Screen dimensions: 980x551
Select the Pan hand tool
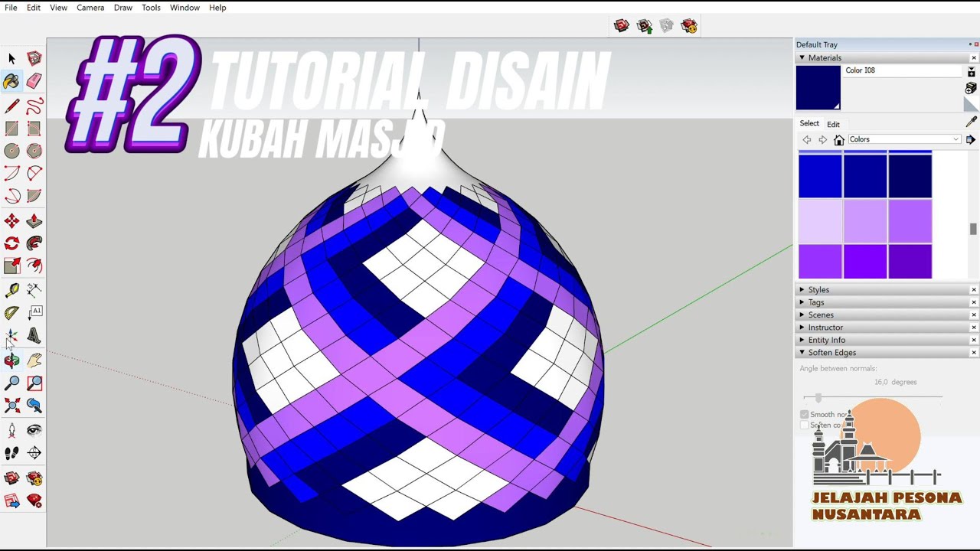click(34, 360)
